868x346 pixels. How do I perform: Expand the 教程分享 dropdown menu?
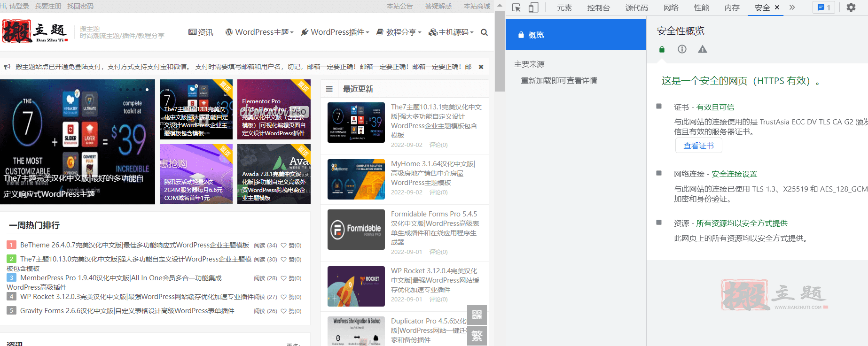click(x=399, y=32)
